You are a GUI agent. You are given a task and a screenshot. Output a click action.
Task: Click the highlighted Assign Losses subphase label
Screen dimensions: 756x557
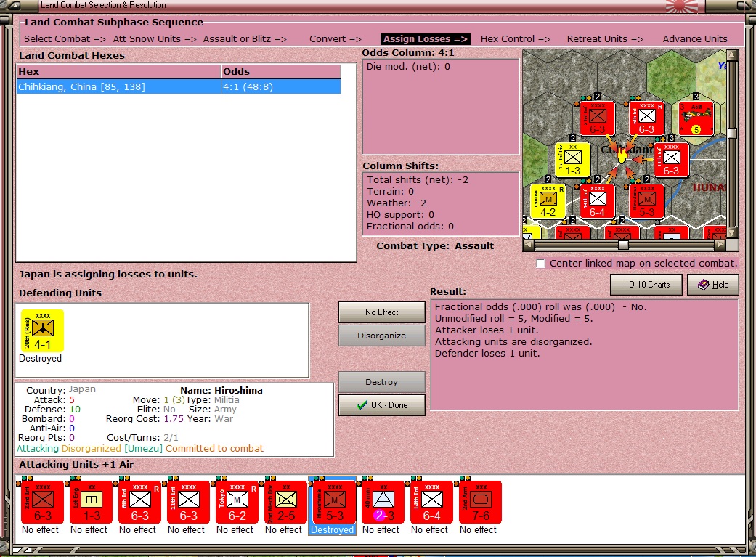(426, 39)
